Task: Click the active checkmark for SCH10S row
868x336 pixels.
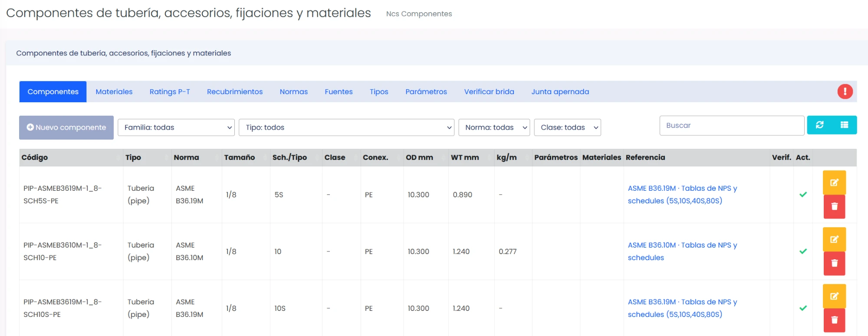Action: click(803, 308)
